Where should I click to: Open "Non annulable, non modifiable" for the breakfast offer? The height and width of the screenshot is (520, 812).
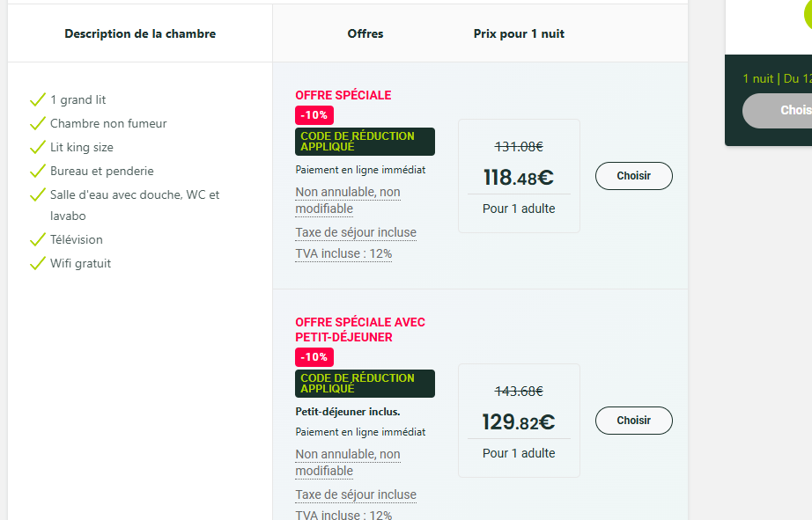point(347,463)
